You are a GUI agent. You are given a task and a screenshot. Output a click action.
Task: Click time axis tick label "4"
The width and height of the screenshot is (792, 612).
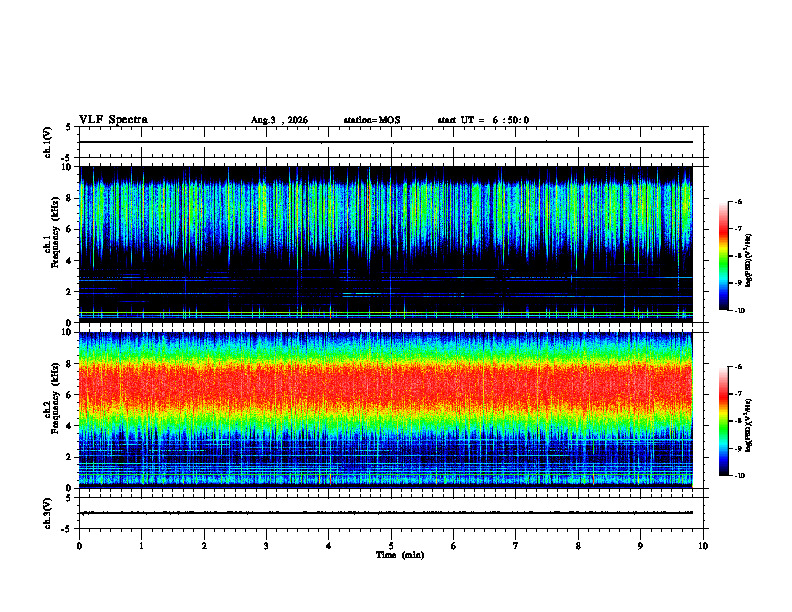(329, 546)
